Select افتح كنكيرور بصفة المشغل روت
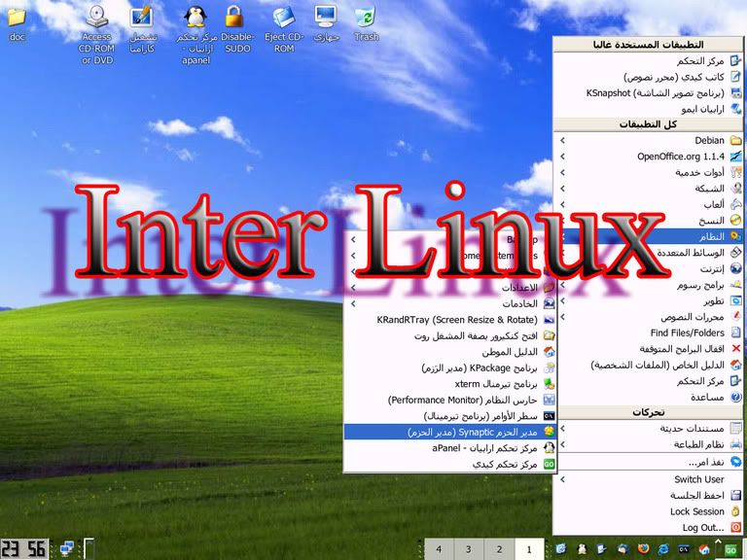Viewport: 747px width, 560px height. coord(450,335)
